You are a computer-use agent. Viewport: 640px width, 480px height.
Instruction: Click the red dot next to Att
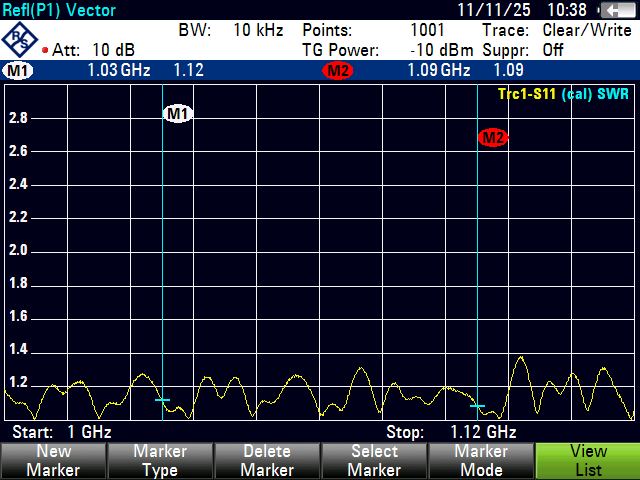point(45,50)
